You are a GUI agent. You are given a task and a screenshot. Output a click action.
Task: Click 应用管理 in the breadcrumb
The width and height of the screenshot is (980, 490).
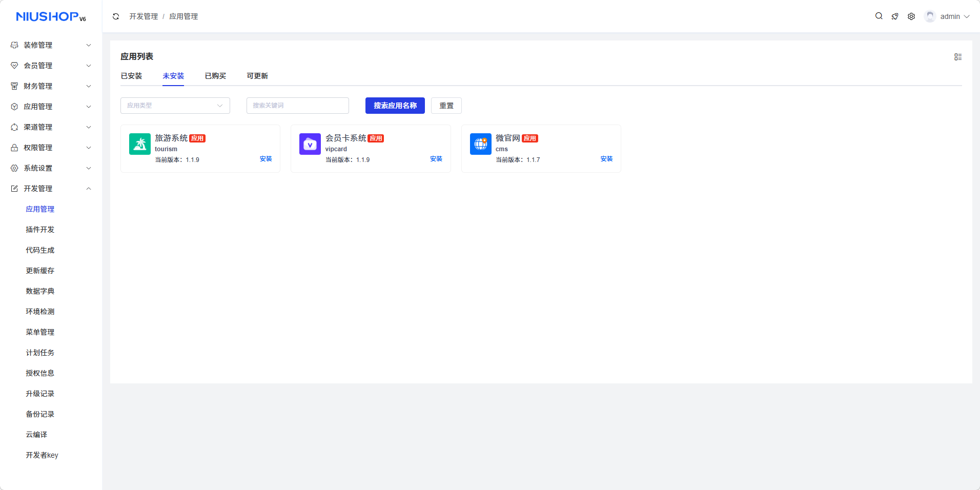coord(183,16)
